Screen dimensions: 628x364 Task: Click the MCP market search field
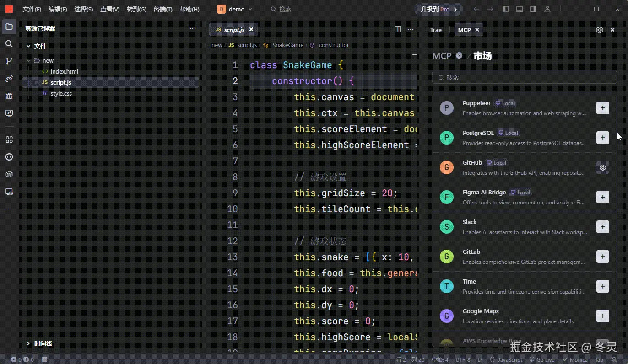click(x=524, y=77)
